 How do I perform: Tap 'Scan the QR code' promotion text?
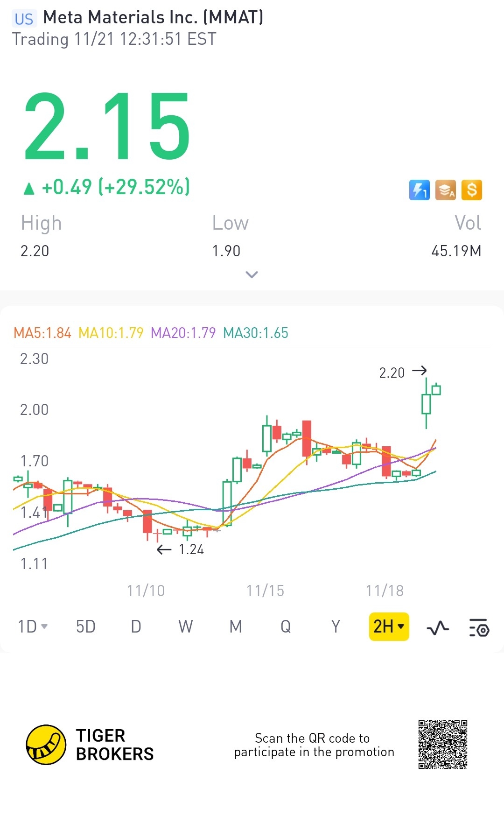click(x=314, y=745)
